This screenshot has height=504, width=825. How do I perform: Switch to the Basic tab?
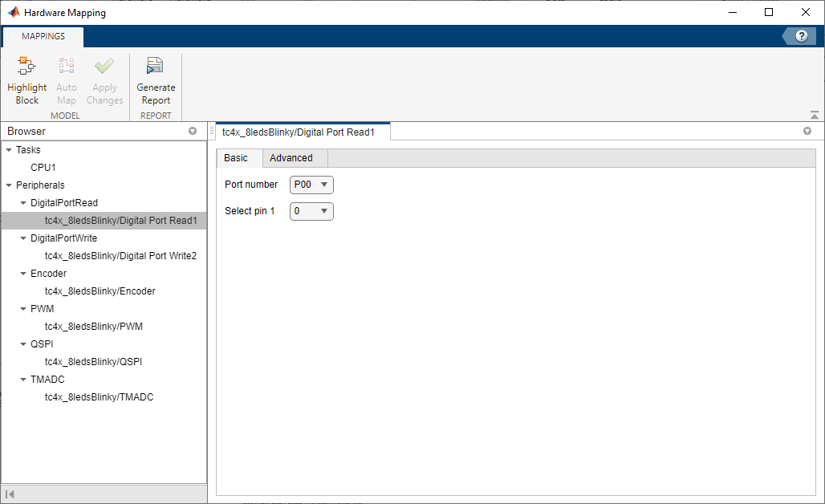coord(237,158)
